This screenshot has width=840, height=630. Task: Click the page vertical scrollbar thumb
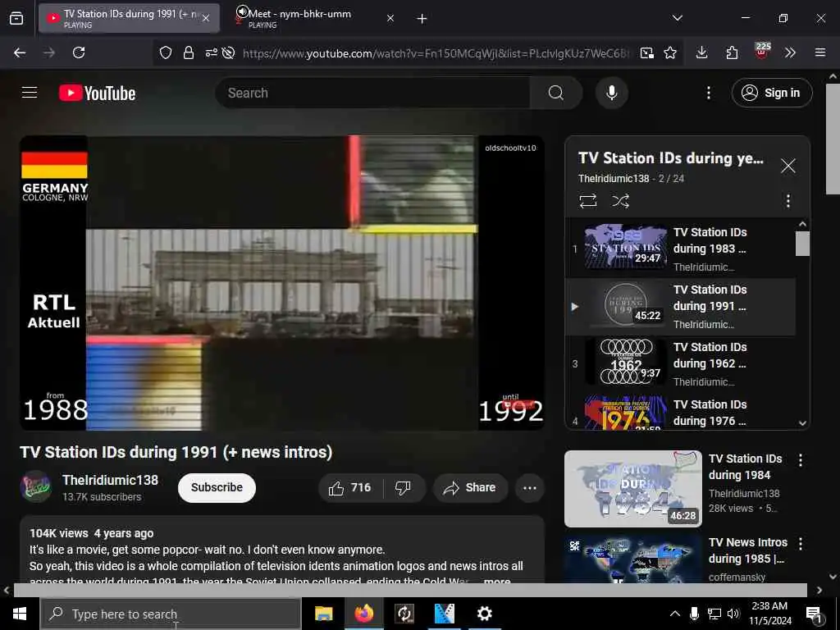(x=833, y=139)
